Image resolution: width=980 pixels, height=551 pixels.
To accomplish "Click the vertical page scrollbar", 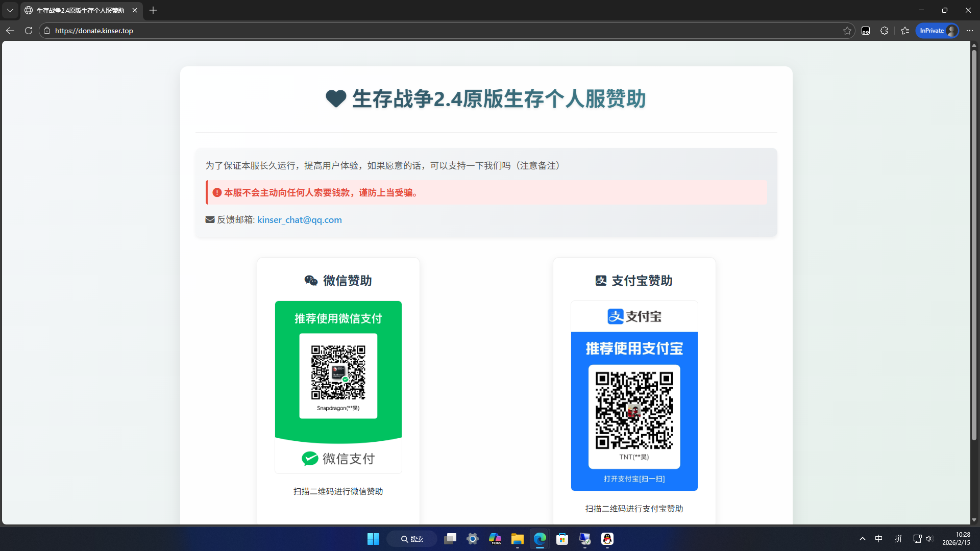I will pos(974,245).
